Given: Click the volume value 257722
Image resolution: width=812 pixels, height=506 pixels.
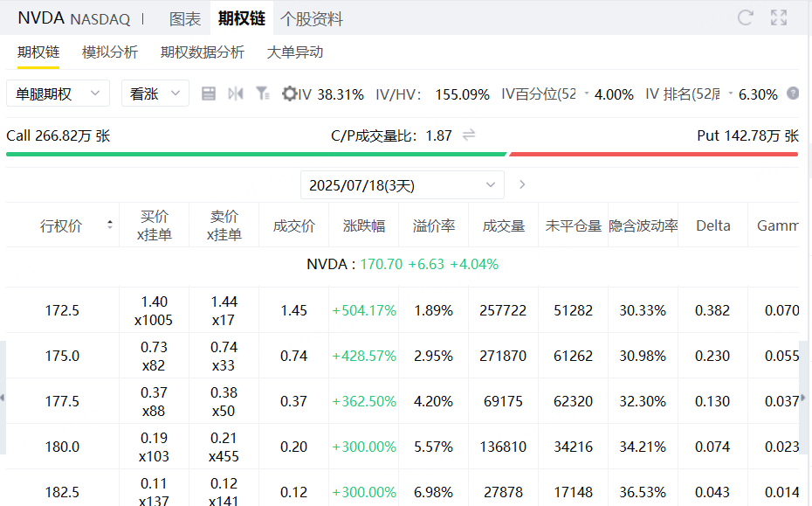Looking at the screenshot, I should [503, 310].
